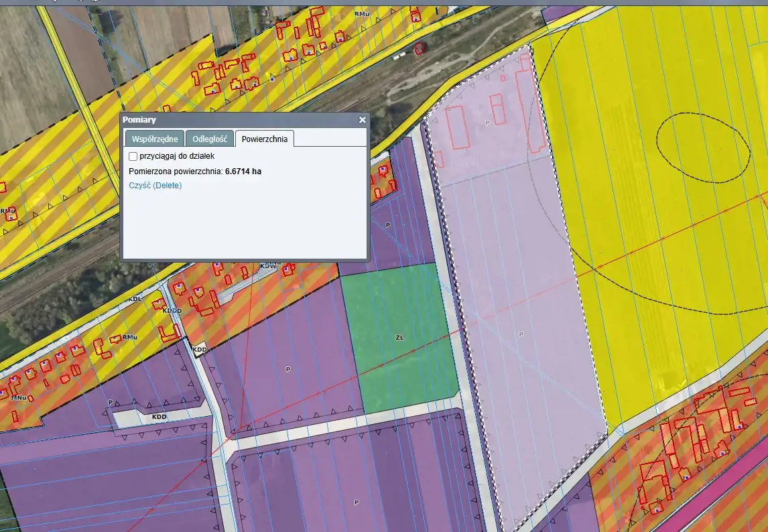Click the KDD cul-de-sac road label
The image size is (768, 532).
(159, 417)
